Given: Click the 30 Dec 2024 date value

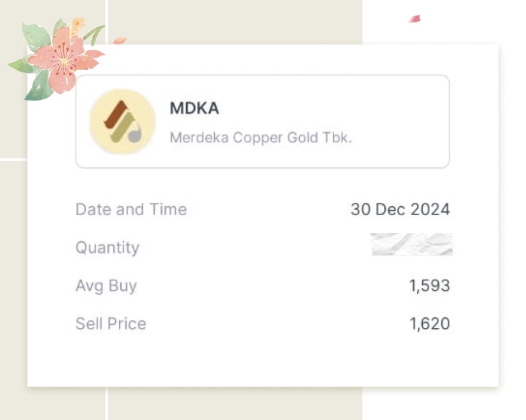Looking at the screenshot, I should point(401,209).
